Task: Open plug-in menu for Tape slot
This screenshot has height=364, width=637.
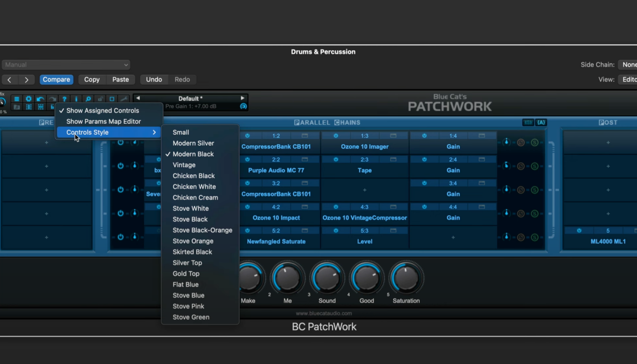Action: click(x=364, y=170)
